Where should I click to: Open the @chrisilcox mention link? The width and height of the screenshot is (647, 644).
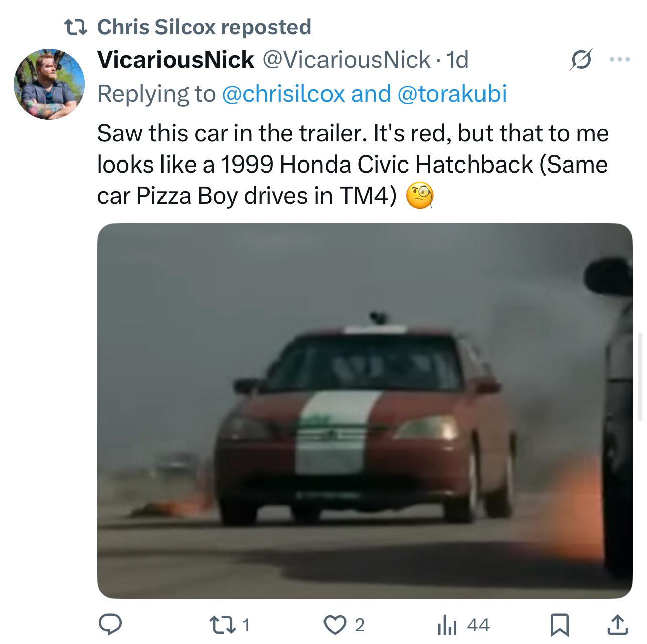283,93
